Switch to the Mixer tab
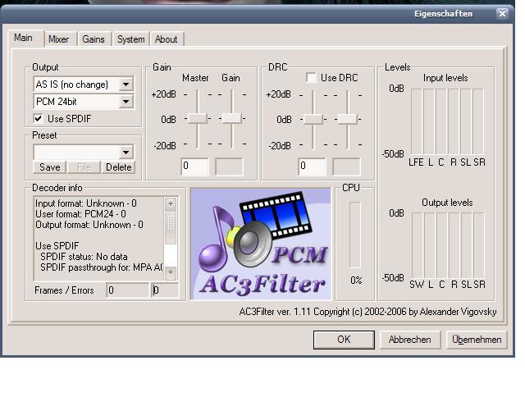525x420 pixels. coord(59,39)
